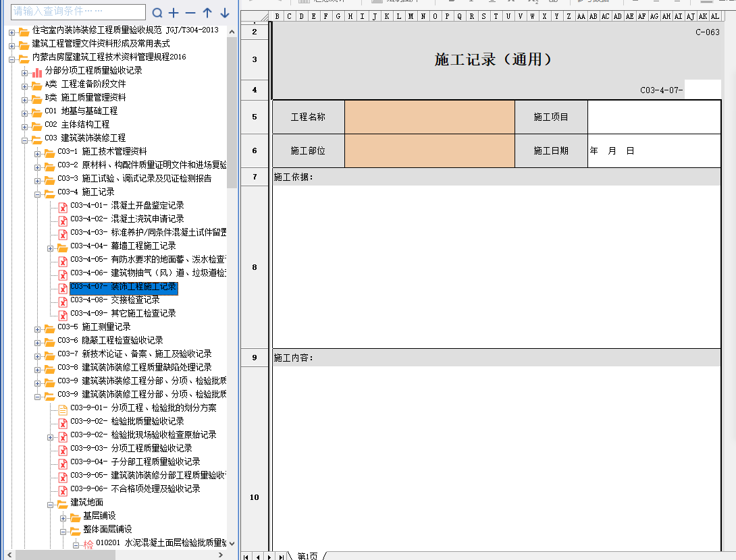Image resolution: width=736 pixels, height=560 pixels.
Task: Open C03-4-09 其它施工检查记录
Action: [x=122, y=313]
